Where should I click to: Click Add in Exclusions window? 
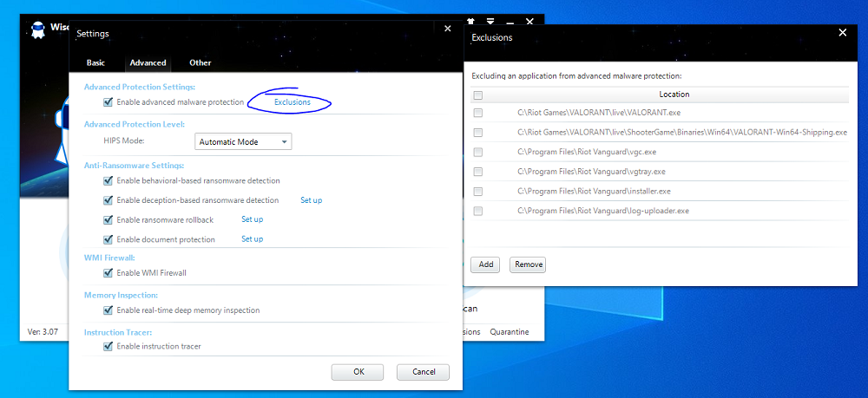tap(485, 264)
